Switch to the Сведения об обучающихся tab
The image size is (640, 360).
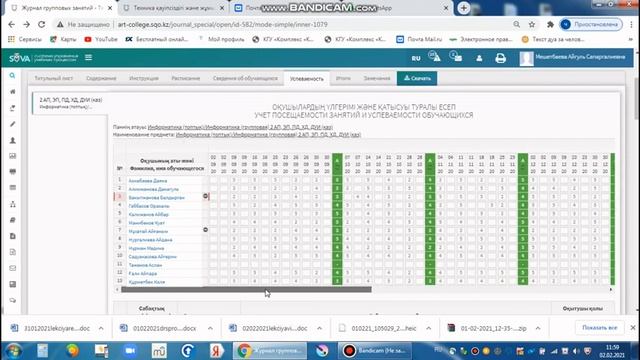[x=245, y=78]
